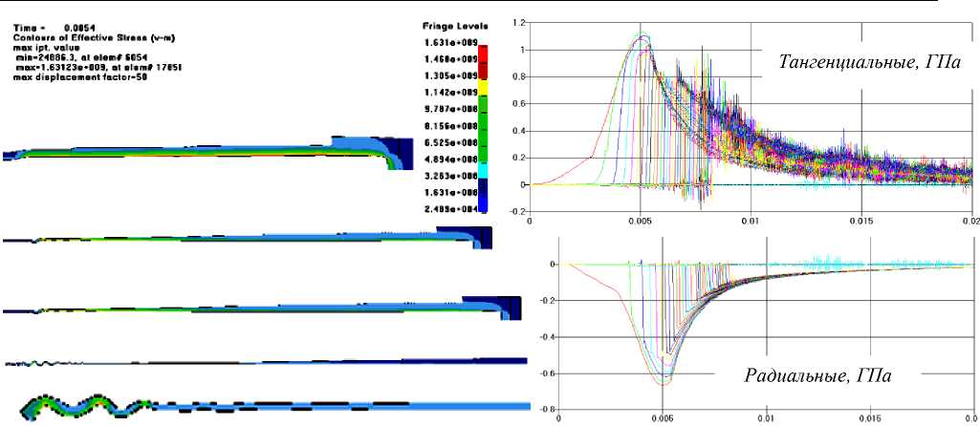Select the 'min=24886.3, at elem# 6054' line
This screenshot has height=426, width=980.
(82, 57)
